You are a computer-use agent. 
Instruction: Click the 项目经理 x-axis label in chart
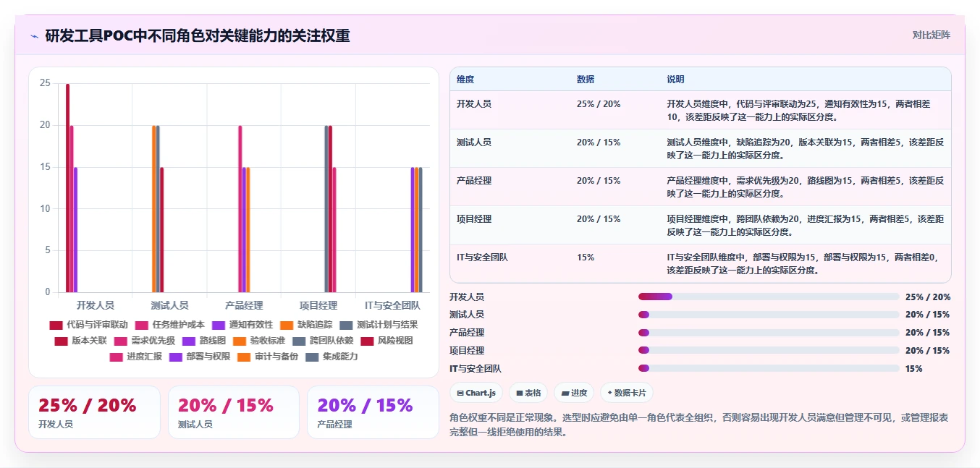click(x=318, y=305)
